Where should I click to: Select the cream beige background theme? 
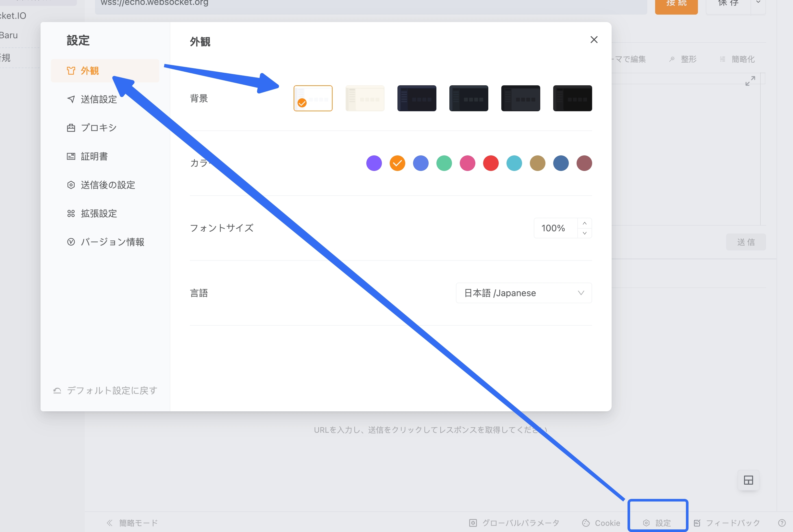point(365,98)
